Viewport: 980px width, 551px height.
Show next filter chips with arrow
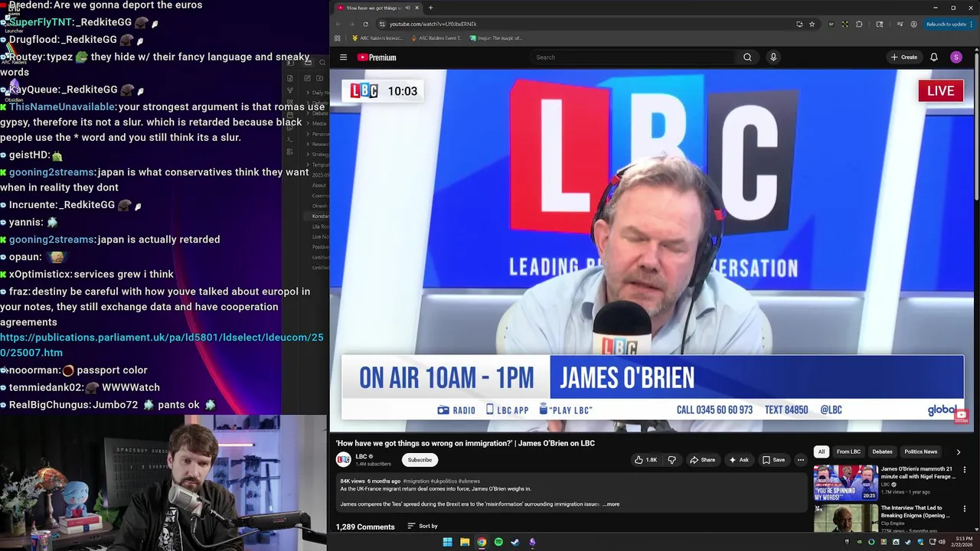(958, 452)
